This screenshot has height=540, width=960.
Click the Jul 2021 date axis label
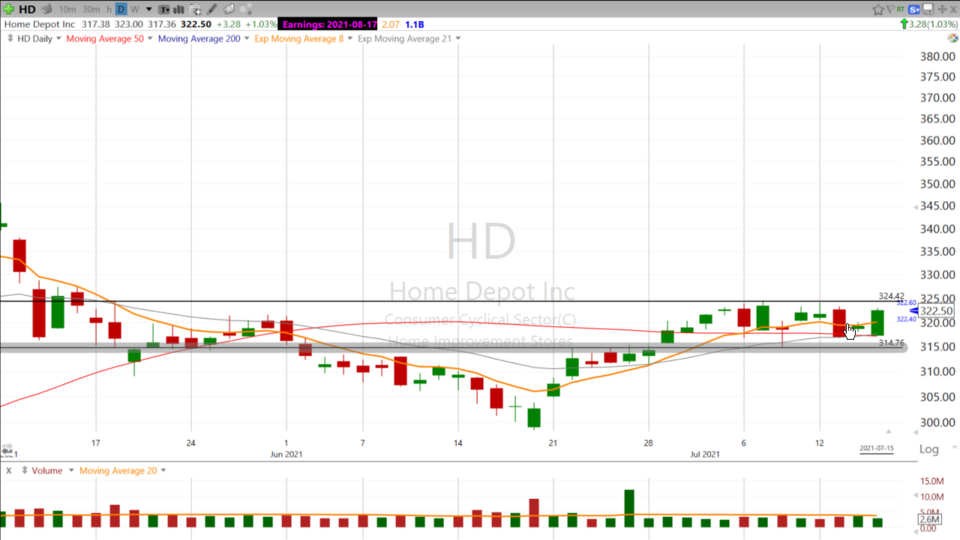click(x=705, y=454)
